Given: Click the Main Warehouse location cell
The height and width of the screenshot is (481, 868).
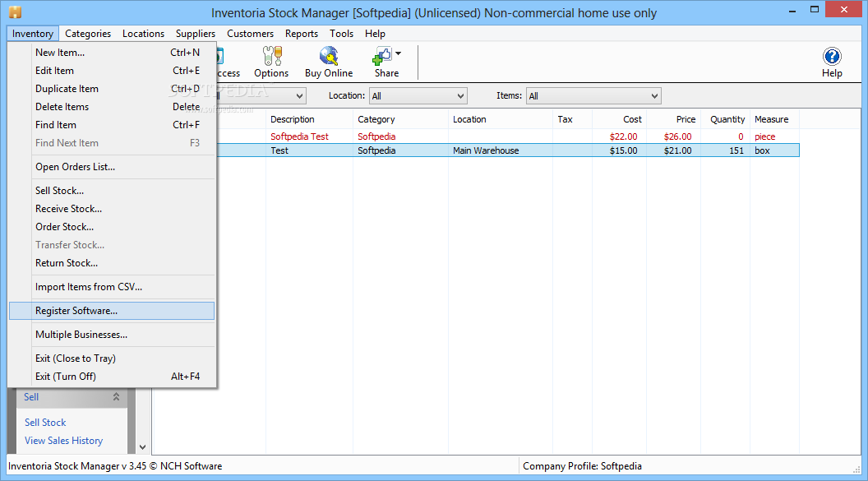Looking at the screenshot, I should point(486,150).
